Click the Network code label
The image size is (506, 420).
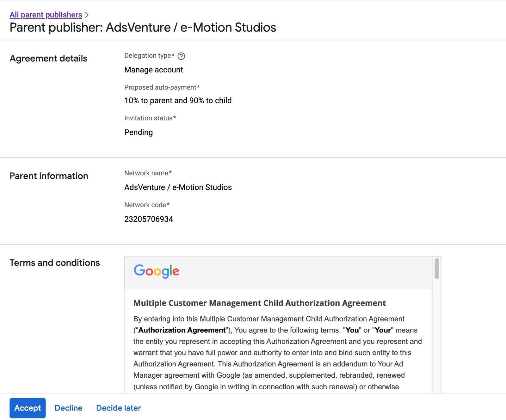pos(147,205)
